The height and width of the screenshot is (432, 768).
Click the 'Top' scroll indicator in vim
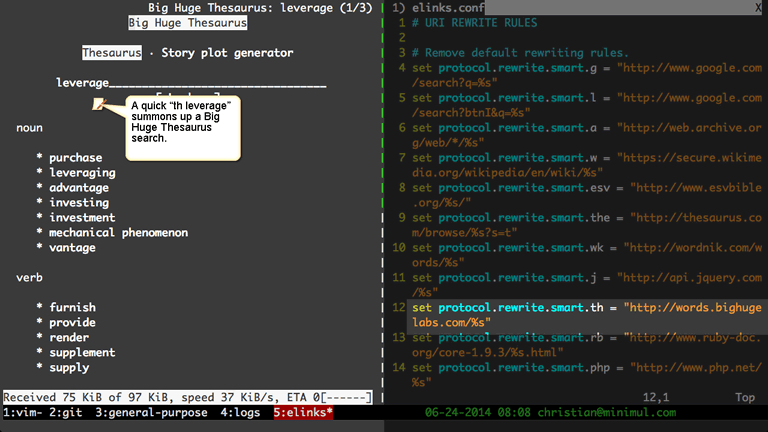745,397
